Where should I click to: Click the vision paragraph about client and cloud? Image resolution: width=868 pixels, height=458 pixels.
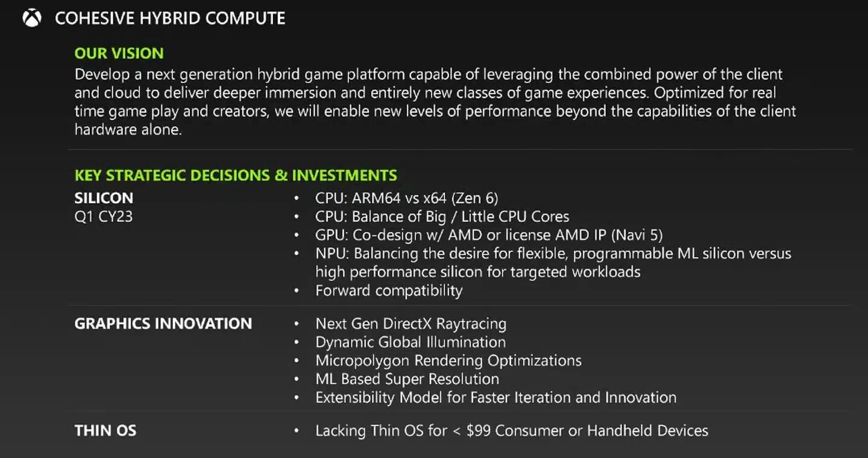coord(435,102)
